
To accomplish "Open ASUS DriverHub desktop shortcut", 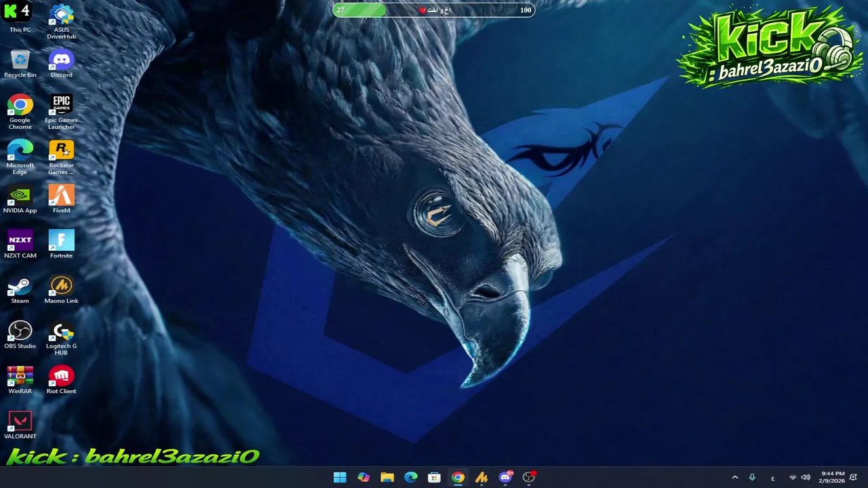I will point(61,22).
